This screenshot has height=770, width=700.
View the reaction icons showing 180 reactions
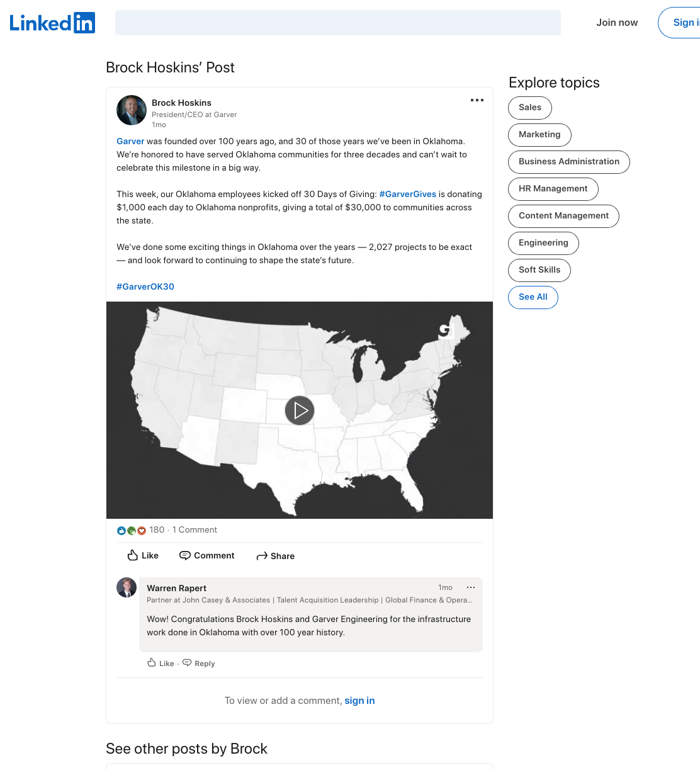pyautogui.click(x=132, y=530)
